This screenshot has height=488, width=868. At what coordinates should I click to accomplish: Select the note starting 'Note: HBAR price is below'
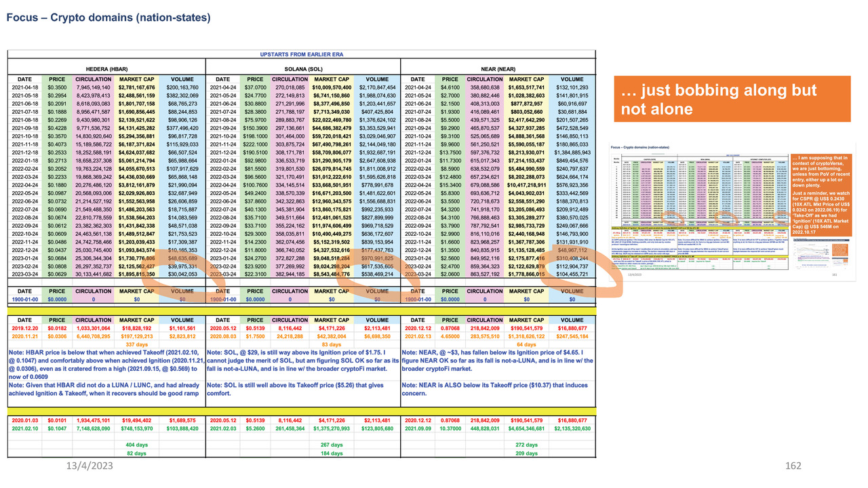tap(107, 364)
